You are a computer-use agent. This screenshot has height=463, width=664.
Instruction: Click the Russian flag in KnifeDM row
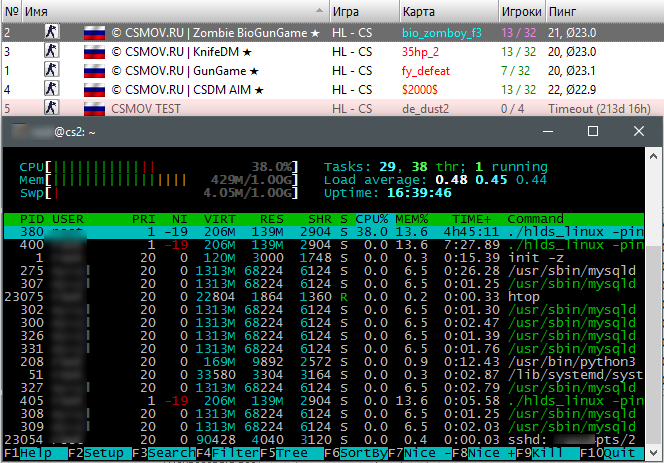coord(94,52)
